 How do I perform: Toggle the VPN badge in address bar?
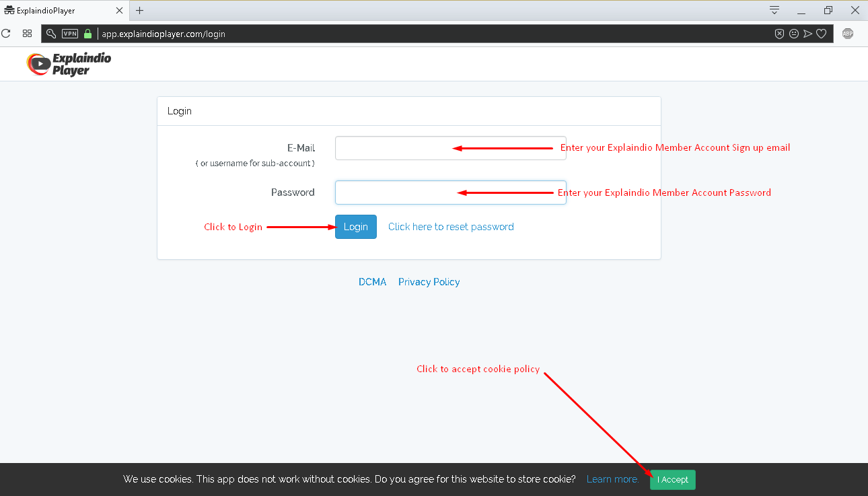coord(70,34)
